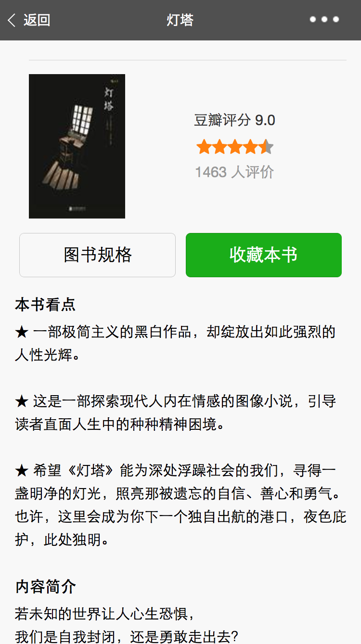Click the star bullet before 一部极简主义
This screenshot has width=361, height=644.
22,332
